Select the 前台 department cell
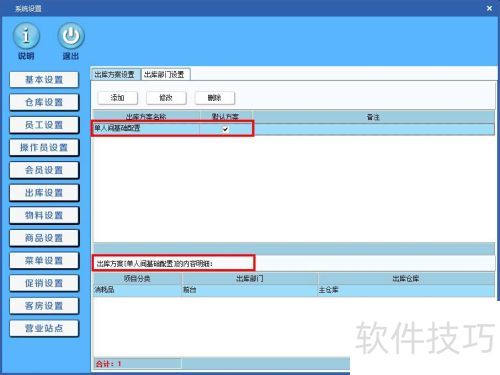 point(250,290)
